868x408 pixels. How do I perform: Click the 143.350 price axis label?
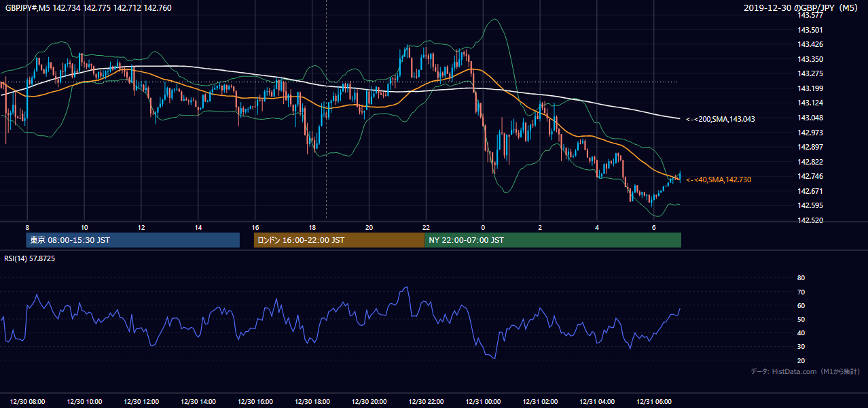pyautogui.click(x=810, y=59)
